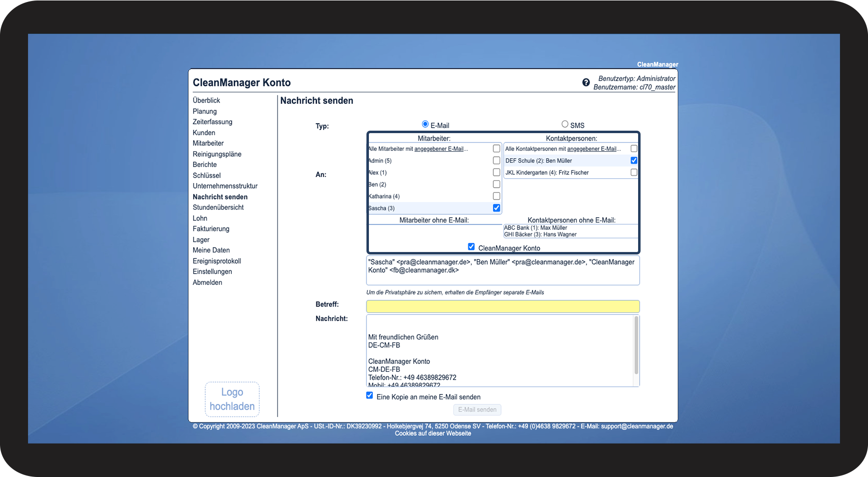The width and height of the screenshot is (868, 477).
Task: Log out via Abmelden
Action: pos(207,282)
